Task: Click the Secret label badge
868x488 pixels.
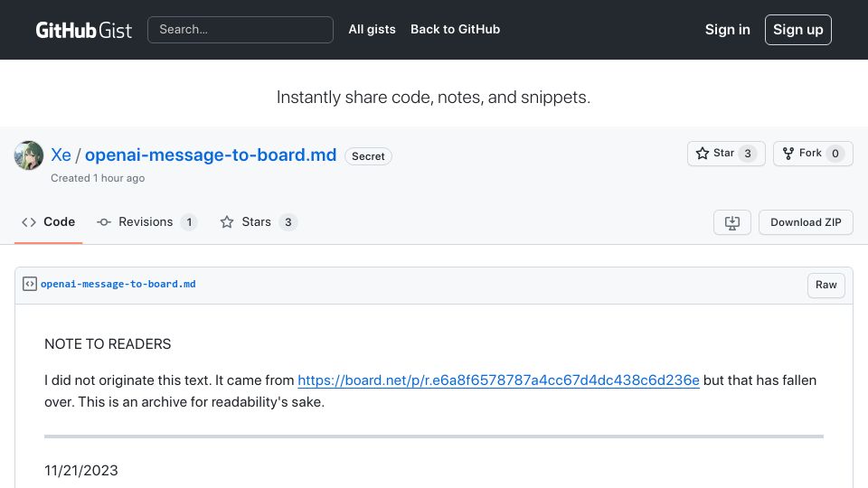Action: (x=368, y=156)
